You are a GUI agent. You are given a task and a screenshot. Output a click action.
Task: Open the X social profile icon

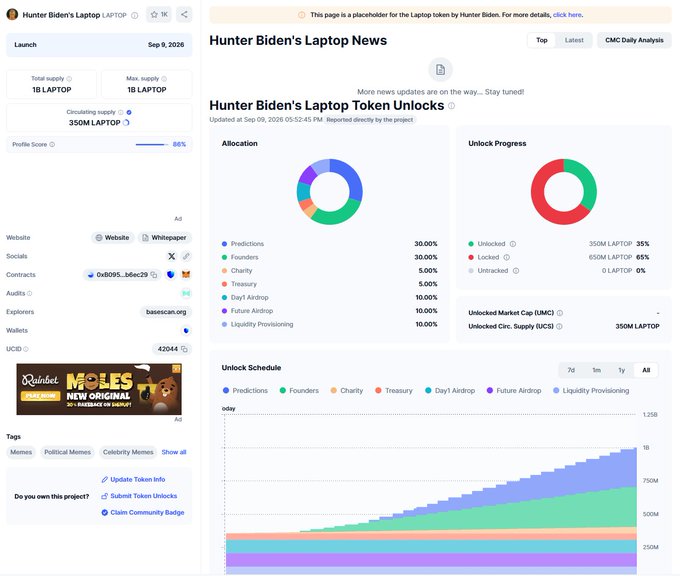click(172, 256)
